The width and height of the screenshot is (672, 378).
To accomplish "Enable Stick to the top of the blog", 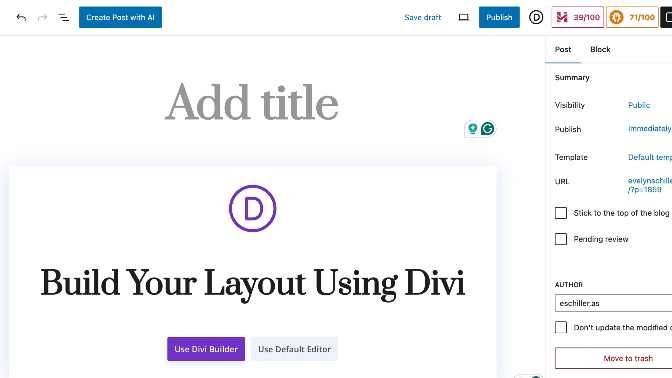I will 561,213.
